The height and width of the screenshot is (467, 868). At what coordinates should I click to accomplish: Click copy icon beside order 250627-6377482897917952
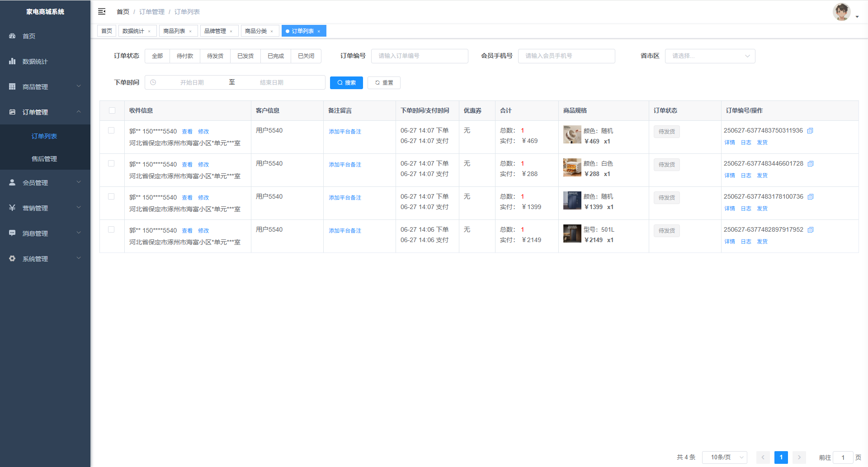(811, 230)
